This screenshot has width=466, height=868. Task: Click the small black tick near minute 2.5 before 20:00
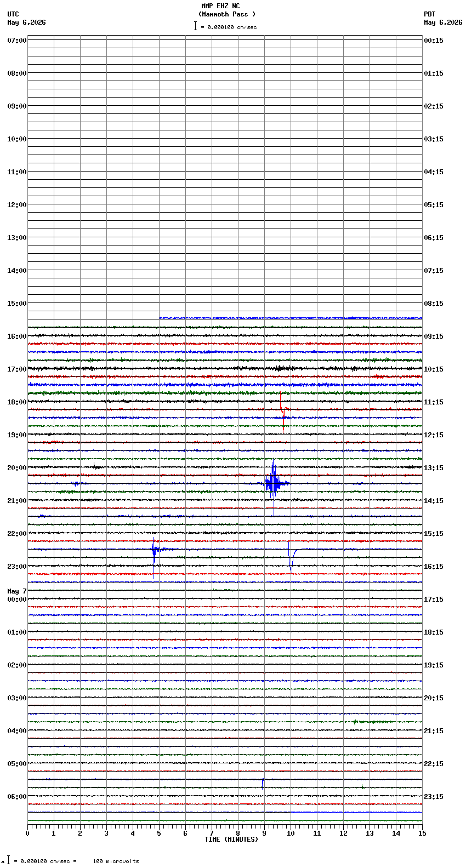tap(94, 465)
